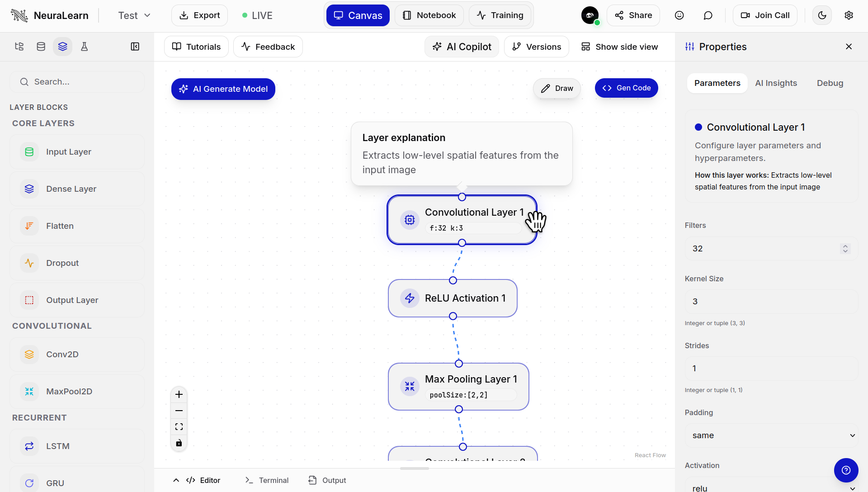Click the AI Generate Model button
This screenshot has height=492, width=868.
223,89
